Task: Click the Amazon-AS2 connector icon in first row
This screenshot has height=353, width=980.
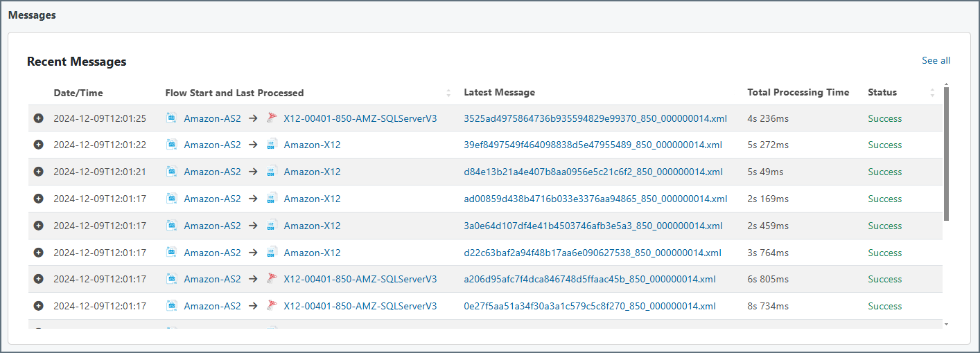Action: point(172,118)
